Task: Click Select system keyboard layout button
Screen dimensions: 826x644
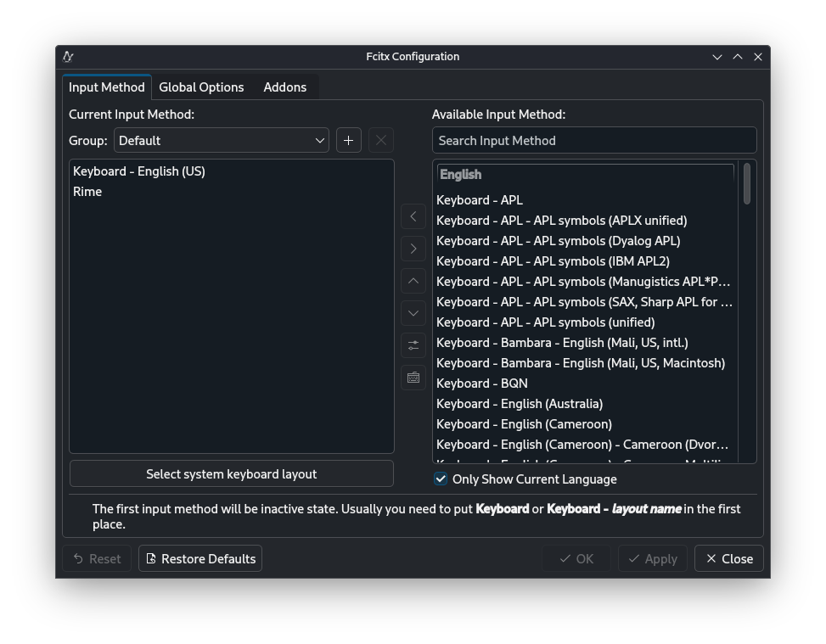Action: 231,473
